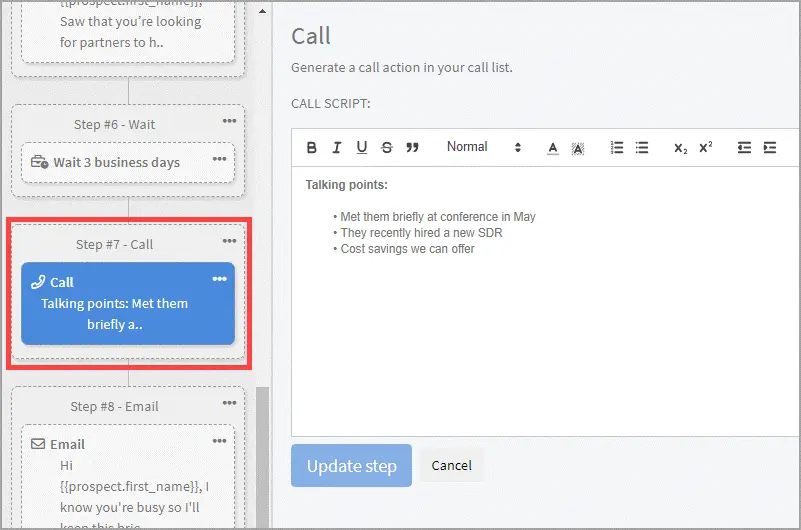Open options menu for Step #6 - Wait

229,121
